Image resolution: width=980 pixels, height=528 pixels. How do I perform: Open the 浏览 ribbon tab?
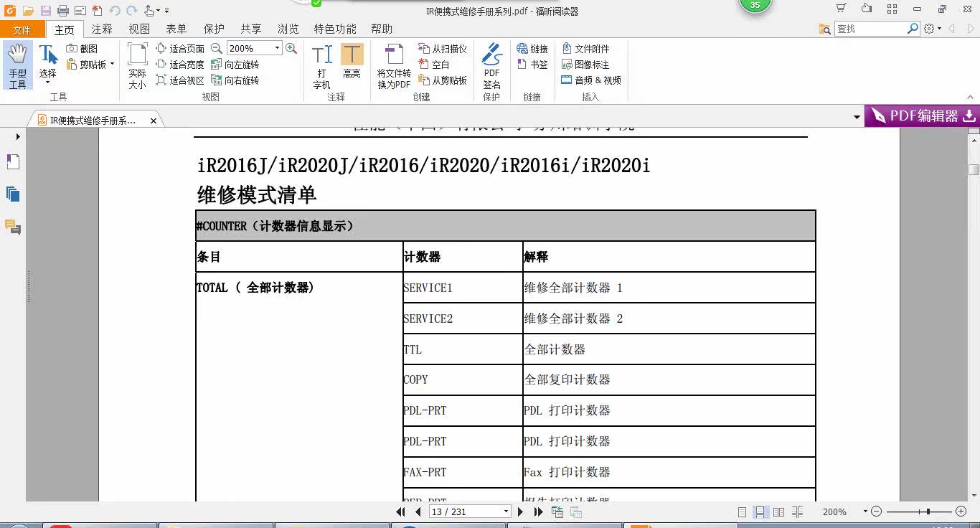pos(288,29)
